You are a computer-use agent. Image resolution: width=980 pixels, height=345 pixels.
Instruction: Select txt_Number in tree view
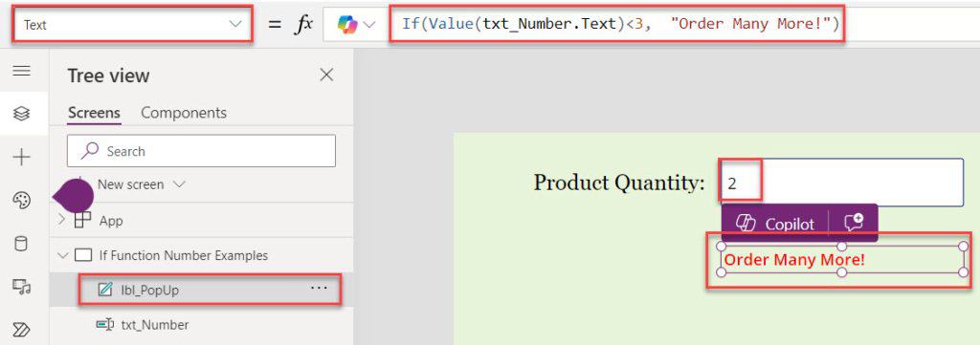click(x=155, y=325)
